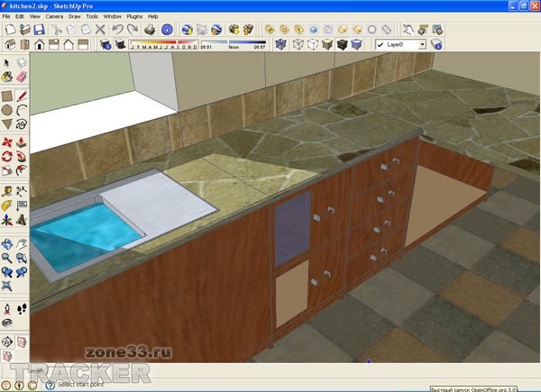The height and width of the screenshot is (392, 541).
Task: Open Model Info blue icon
Action: click(x=167, y=30)
